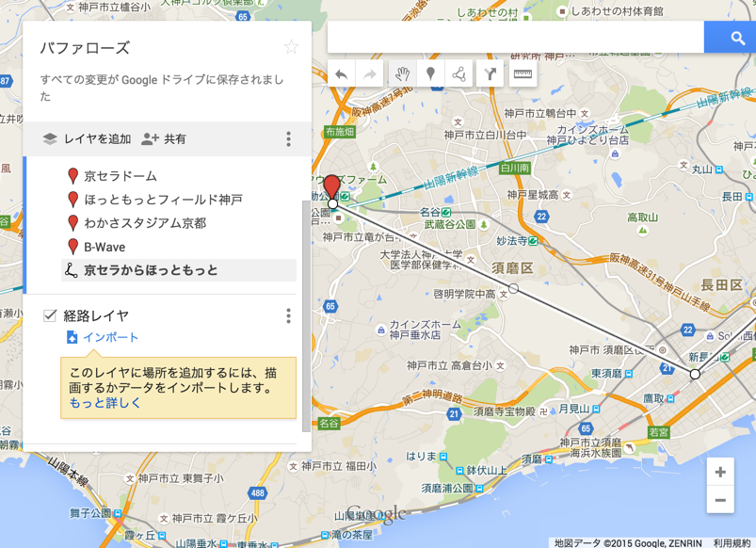Click the インポート link
The width and height of the screenshot is (756, 548).
[x=111, y=337]
